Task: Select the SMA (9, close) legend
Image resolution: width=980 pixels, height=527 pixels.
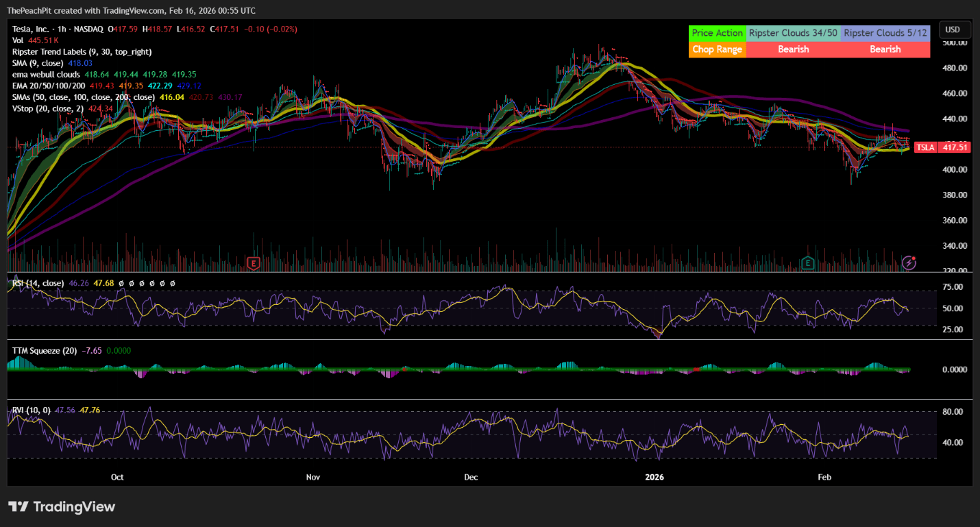Action: coord(38,63)
